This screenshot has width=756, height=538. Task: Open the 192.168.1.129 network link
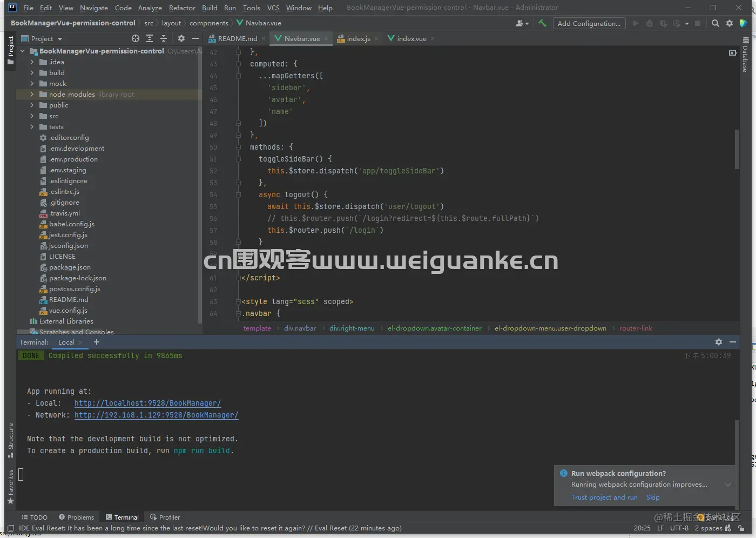[x=156, y=415]
